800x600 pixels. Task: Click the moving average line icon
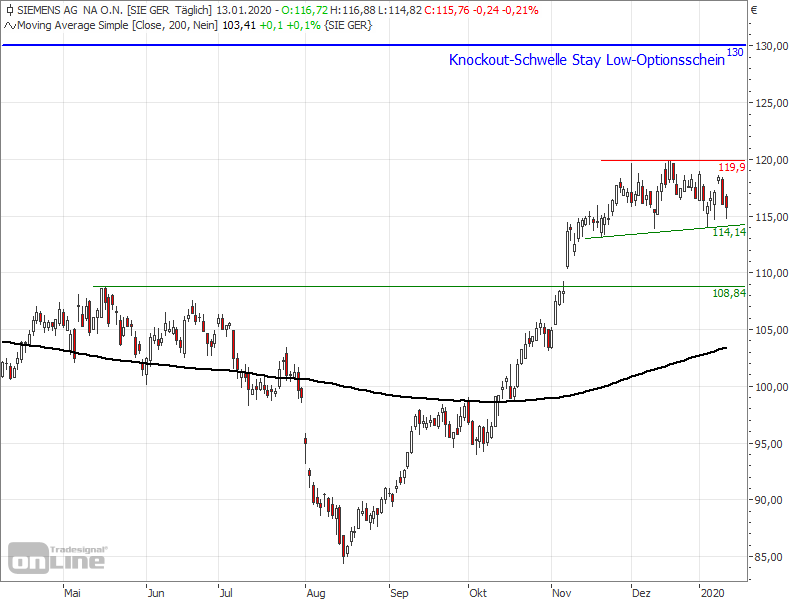click(10, 26)
